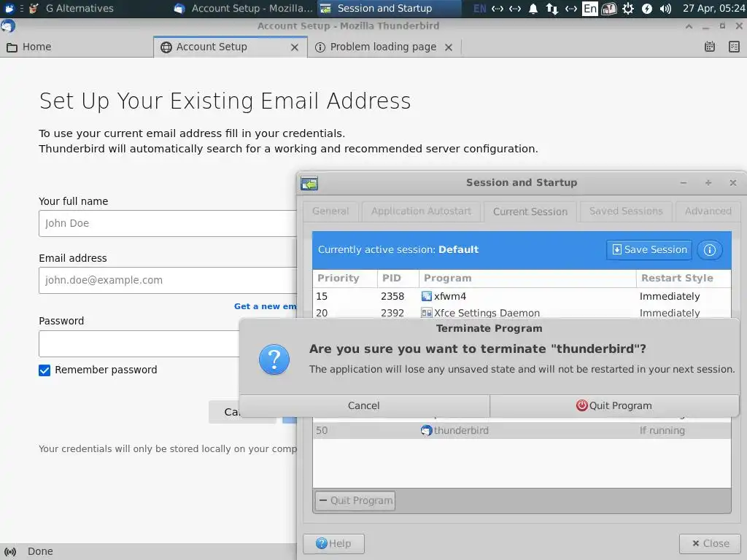Click PID 2358 cell
Viewport: 747px width, 560px height.
pyautogui.click(x=392, y=296)
